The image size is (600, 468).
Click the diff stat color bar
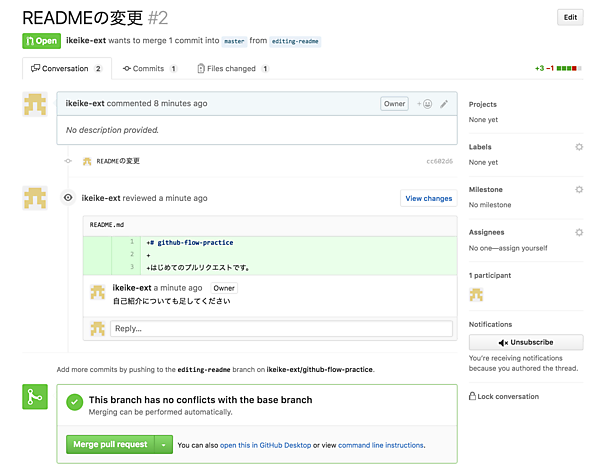pos(570,69)
